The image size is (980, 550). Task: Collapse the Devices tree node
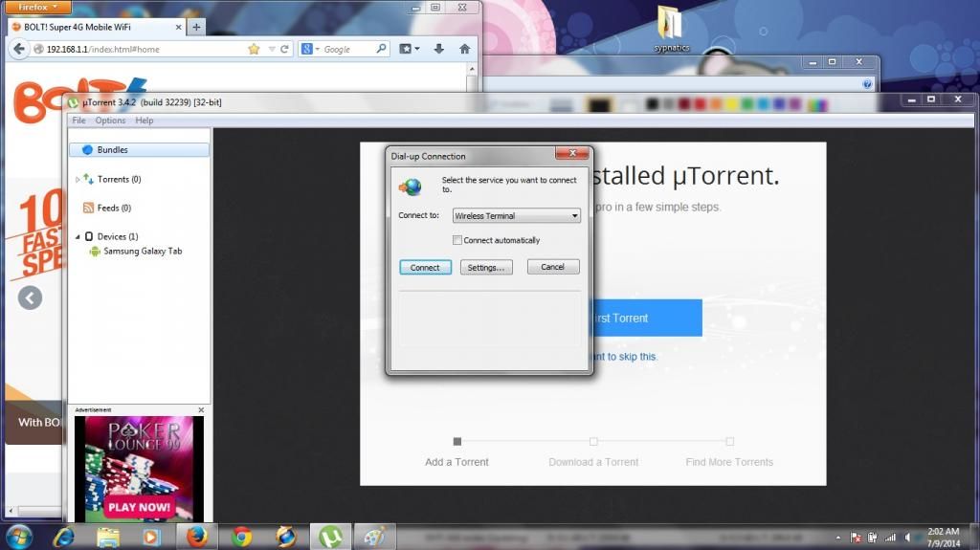(x=78, y=237)
